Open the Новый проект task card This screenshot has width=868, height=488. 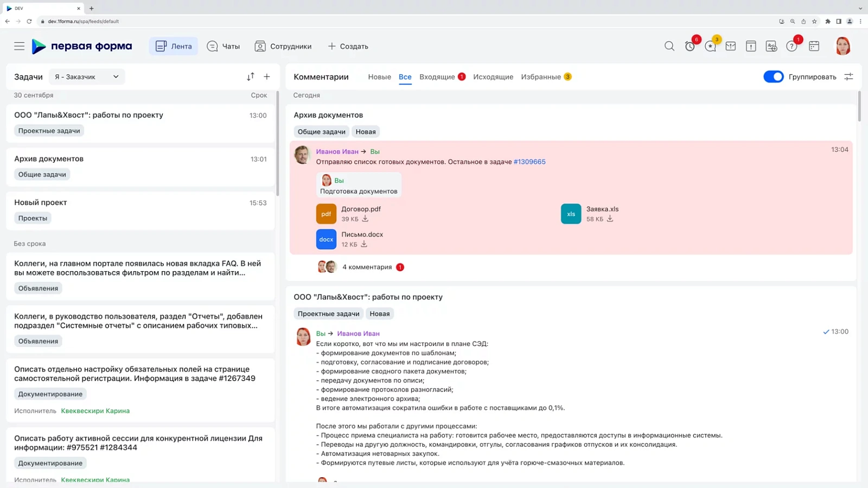[x=140, y=210]
